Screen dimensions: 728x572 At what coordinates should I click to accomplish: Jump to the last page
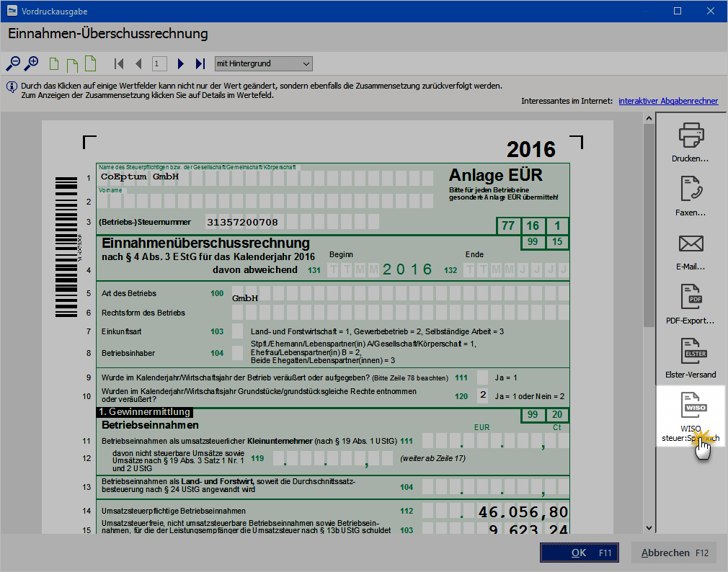click(x=200, y=63)
